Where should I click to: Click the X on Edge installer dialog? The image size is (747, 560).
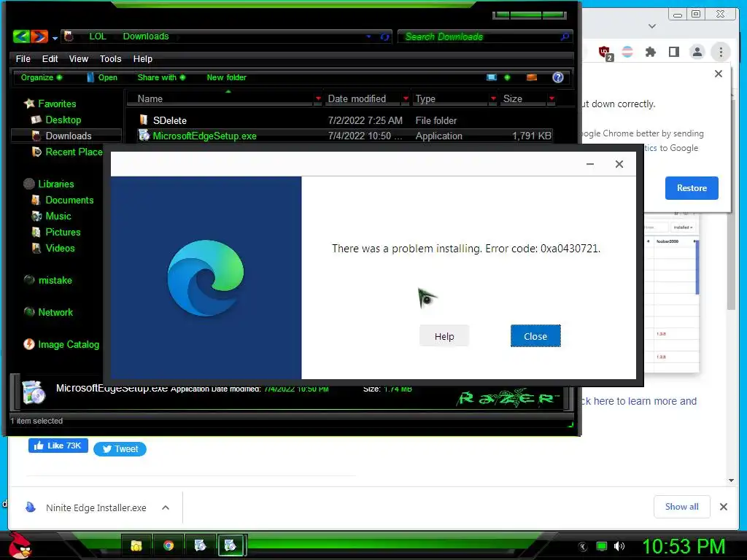[619, 164]
